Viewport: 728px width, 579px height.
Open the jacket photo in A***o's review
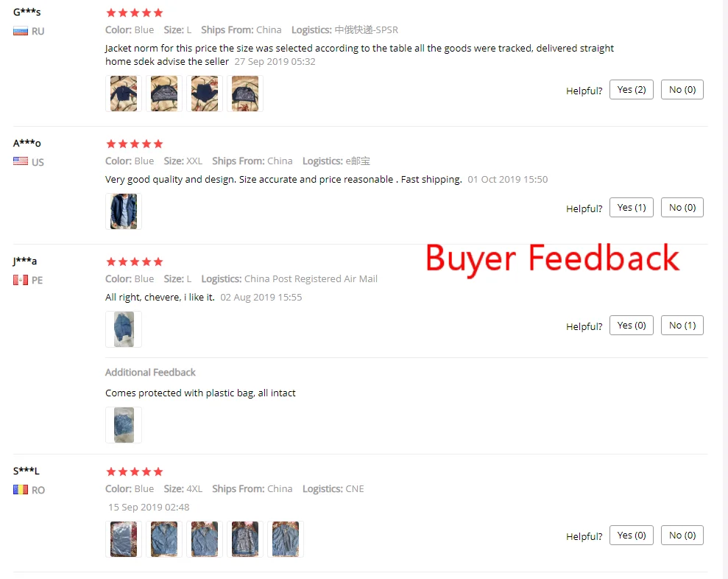124,211
